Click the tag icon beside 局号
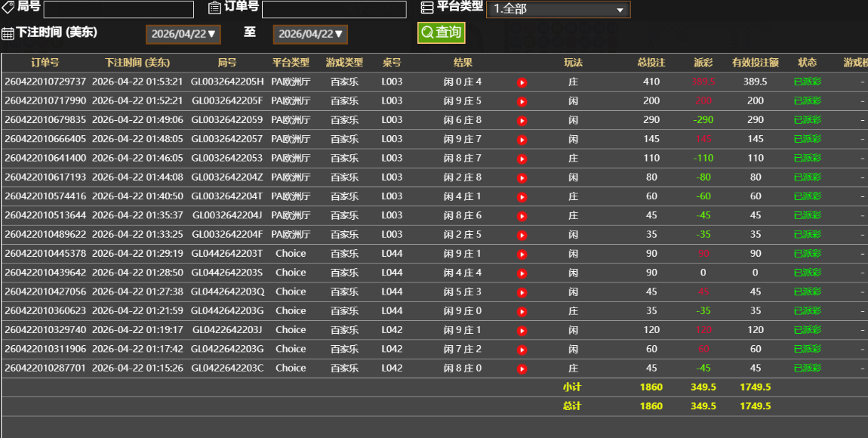 [x=8, y=8]
